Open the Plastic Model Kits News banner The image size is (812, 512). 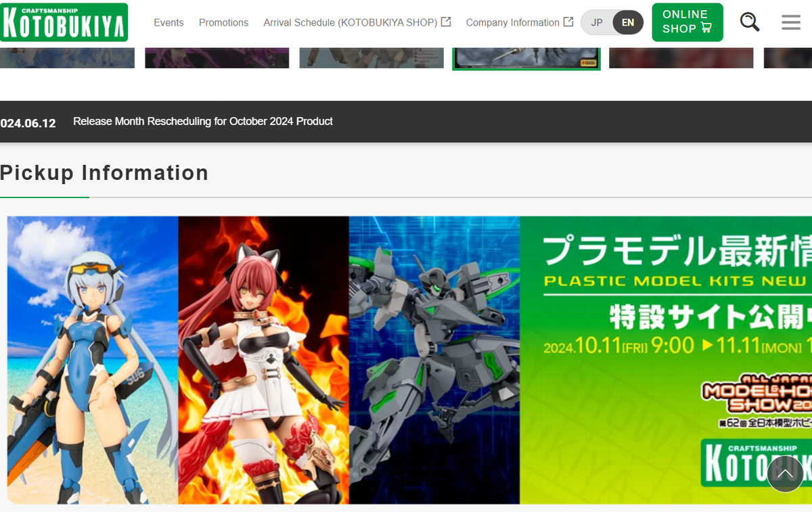[x=666, y=360]
